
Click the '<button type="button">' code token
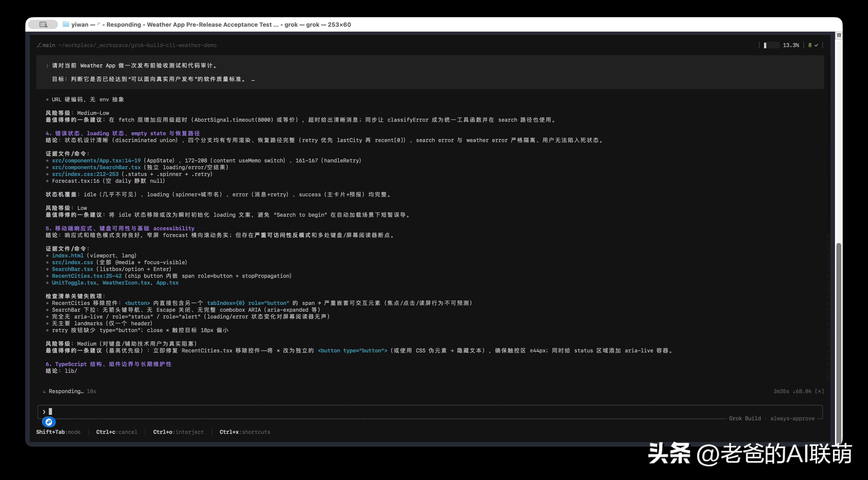352,351
